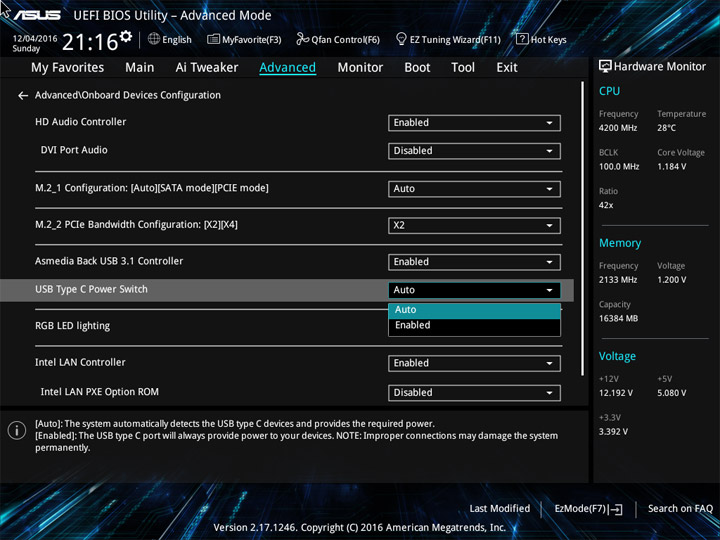This screenshot has height=540, width=720.
Task: Expand M.2_1 Configuration dropdown
Action: [474, 189]
